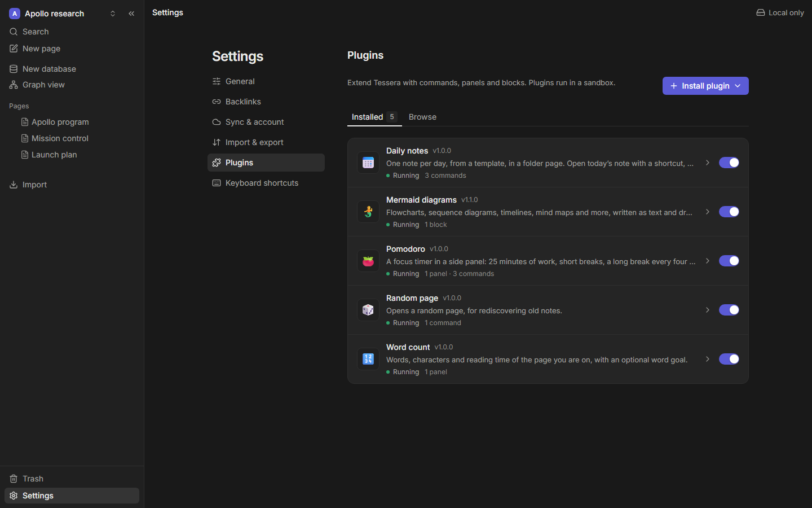Expand Mermaid diagrams details chevron

click(x=708, y=212)
